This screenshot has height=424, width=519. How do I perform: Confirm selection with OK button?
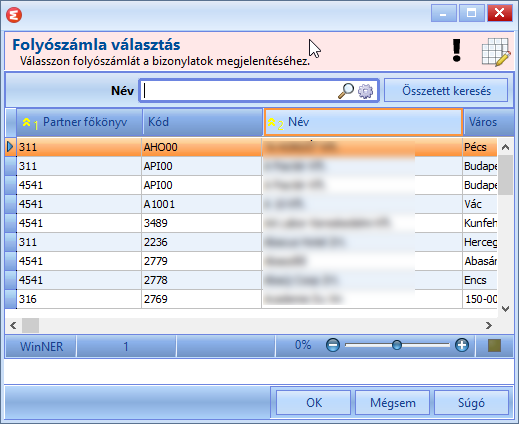point(314,403)
